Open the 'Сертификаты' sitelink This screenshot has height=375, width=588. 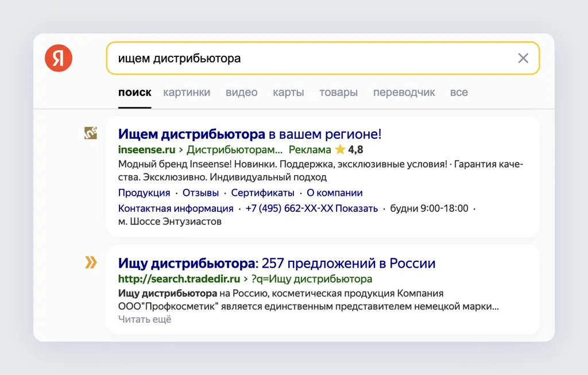[x=262, y=193]
